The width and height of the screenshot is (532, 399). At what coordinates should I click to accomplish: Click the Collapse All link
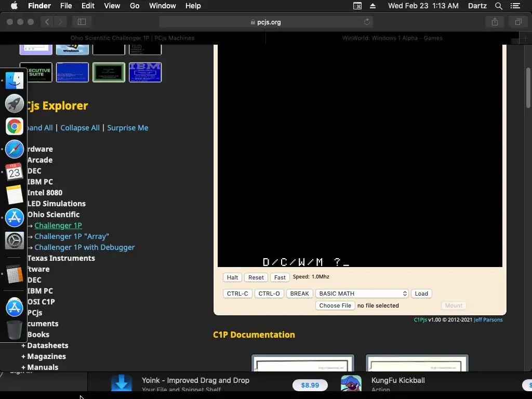[80, 128]
